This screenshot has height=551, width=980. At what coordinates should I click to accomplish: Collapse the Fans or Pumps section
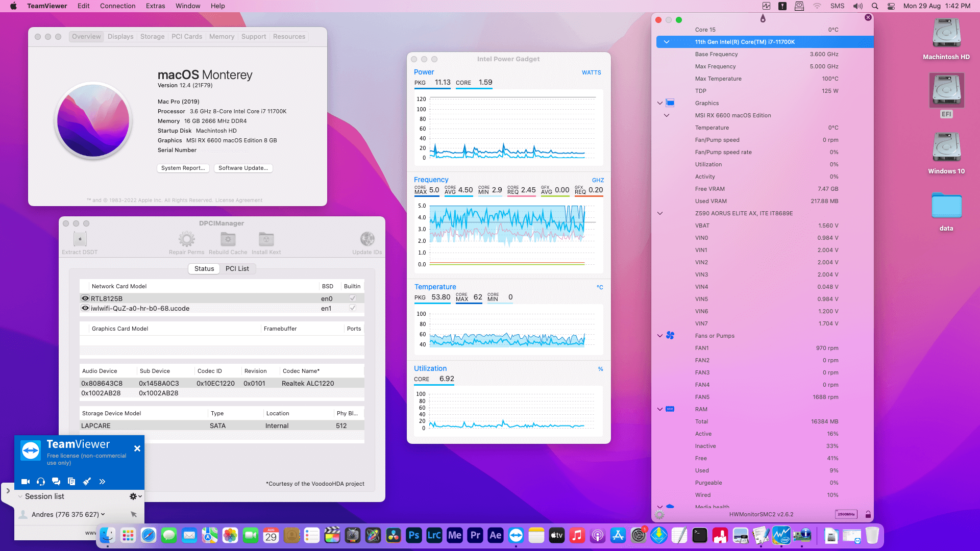660,336
